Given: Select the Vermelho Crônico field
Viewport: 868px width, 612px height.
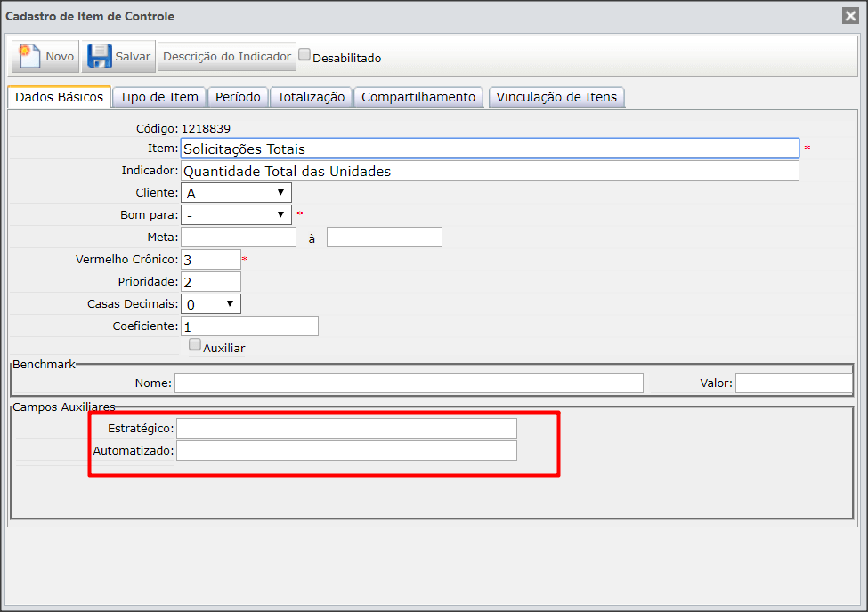Looking at the screenshot, I should [x=211, y=260].
